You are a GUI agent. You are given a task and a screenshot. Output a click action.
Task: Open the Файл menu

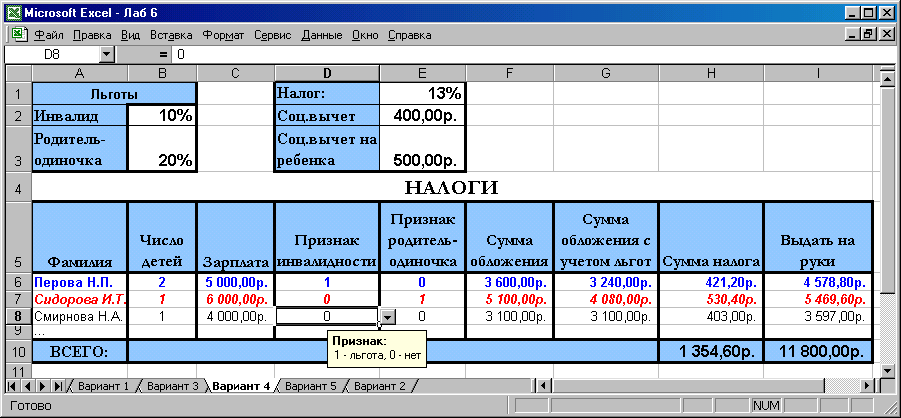48,35
